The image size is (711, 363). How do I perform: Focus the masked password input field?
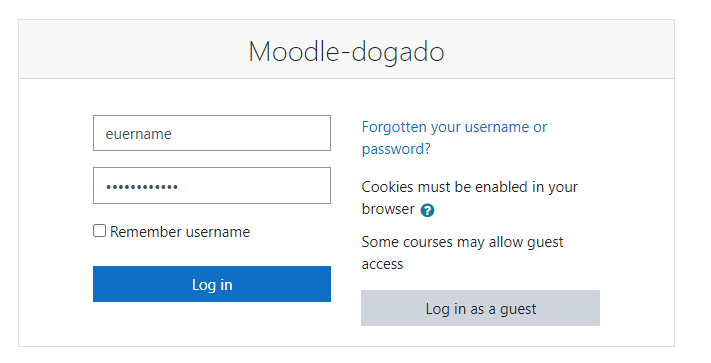[212, 186]
